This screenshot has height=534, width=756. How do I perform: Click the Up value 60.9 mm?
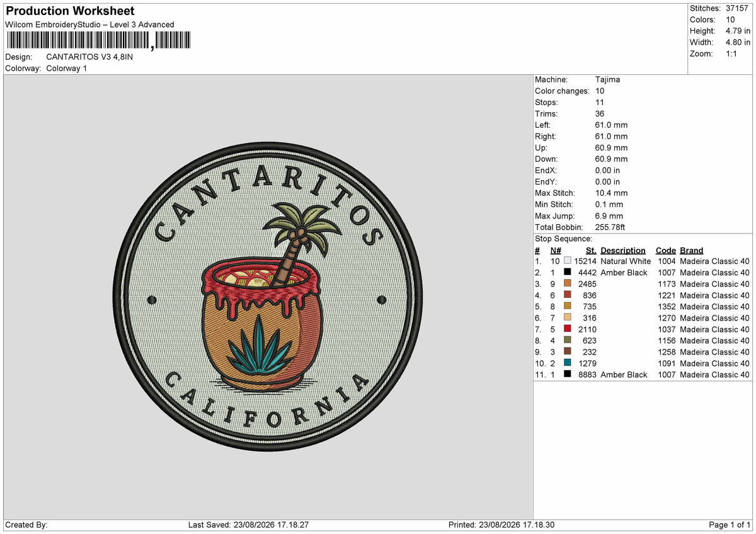pos(611,147)
